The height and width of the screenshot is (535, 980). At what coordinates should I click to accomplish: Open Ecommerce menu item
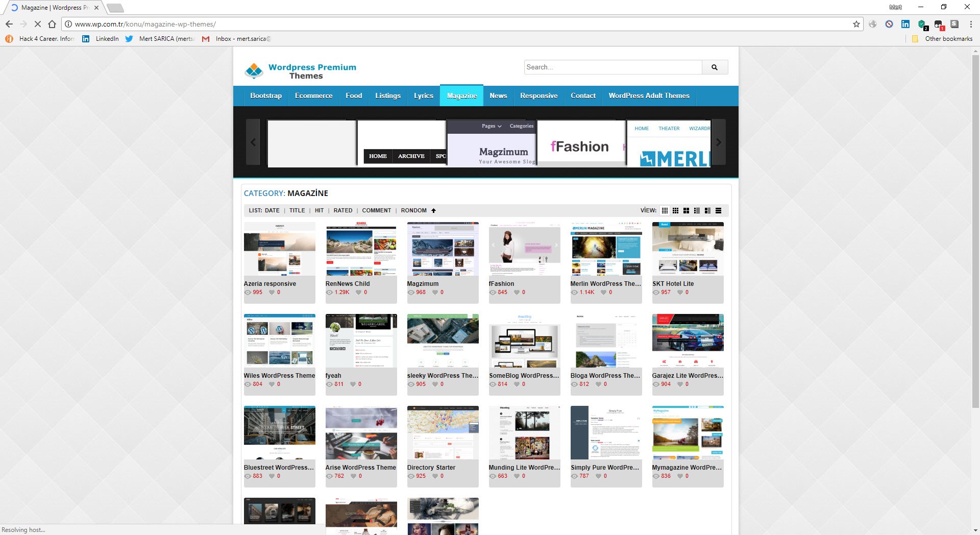coord(313,96)
